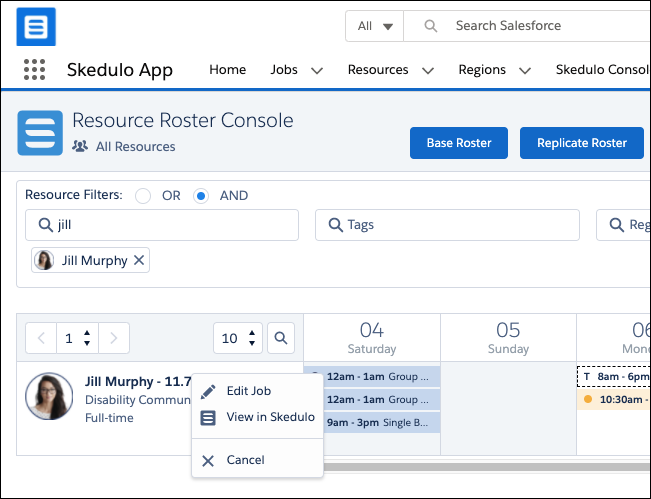Click Jill Murphy avatar in filter chip
The height and width of the screenshot is (499, 651).
click(x=44, y=260)
